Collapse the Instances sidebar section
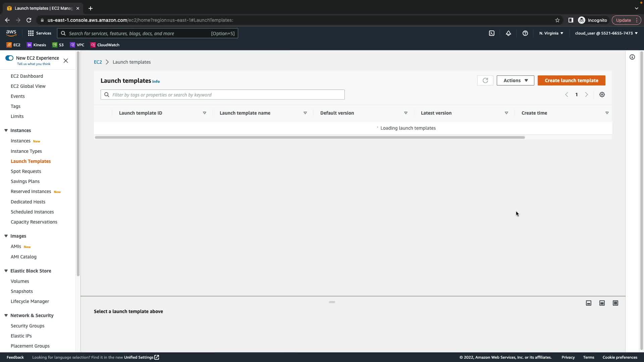Image resolution: width=644 pixels, height=362 pixels. click(6, 130)
